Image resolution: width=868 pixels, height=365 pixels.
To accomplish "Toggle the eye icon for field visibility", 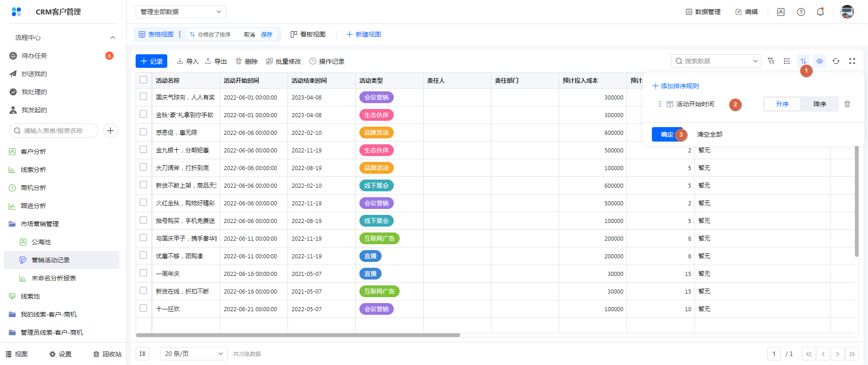I will tap(820, 61).
